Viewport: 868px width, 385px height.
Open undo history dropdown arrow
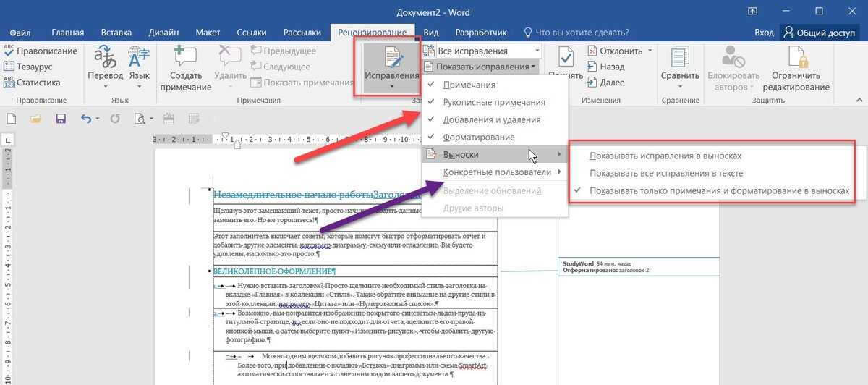click(x=98, y=119)
